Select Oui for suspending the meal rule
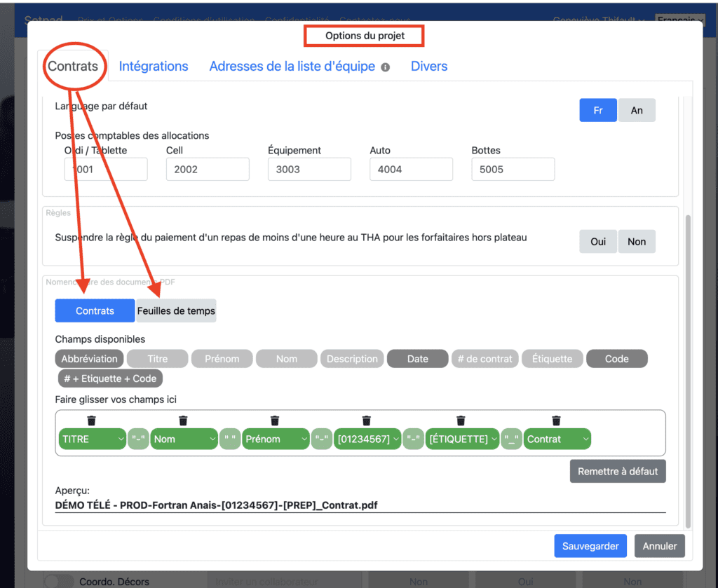718x588 pixels. pyautogui.click(x=598, y=241)
